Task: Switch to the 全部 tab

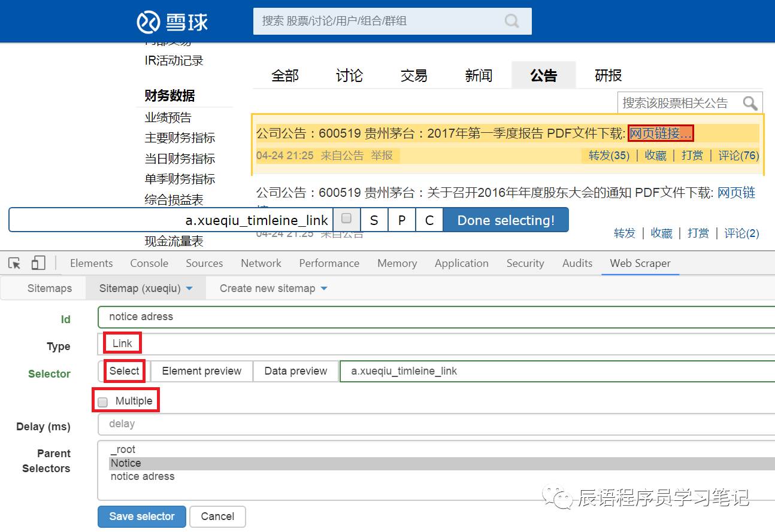Action: (x=285, y=75)
